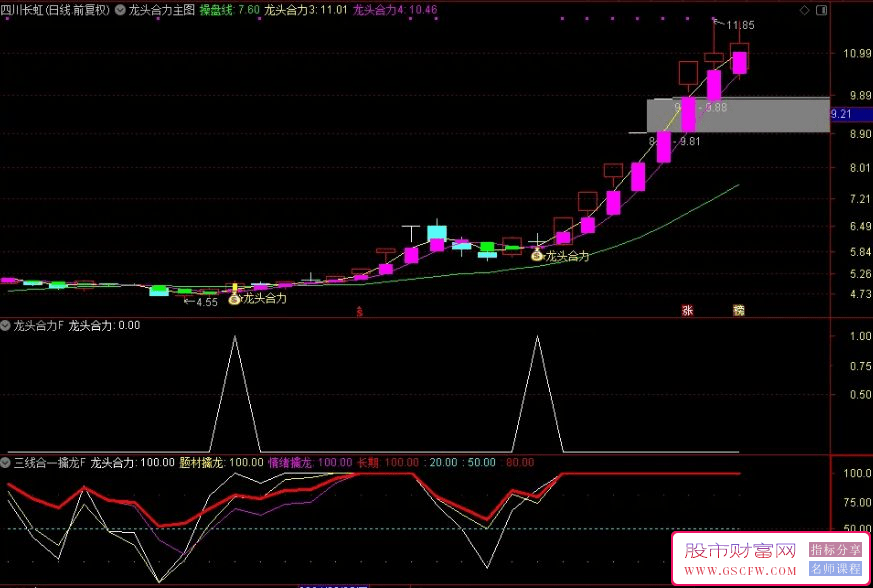Viewport: 873px width, 588px height.
Task: Click the 20.00 value in bottom panel header
Action: [443, 462]
